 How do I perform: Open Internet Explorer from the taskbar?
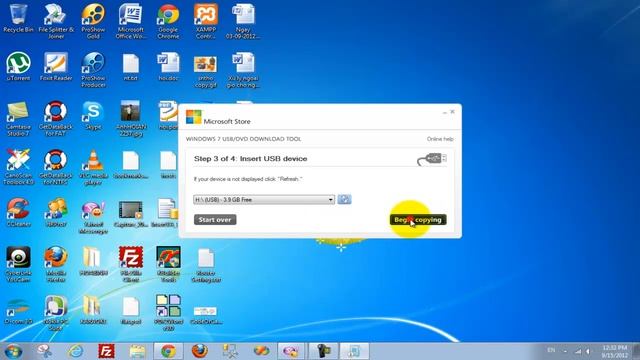pos(76,351)
